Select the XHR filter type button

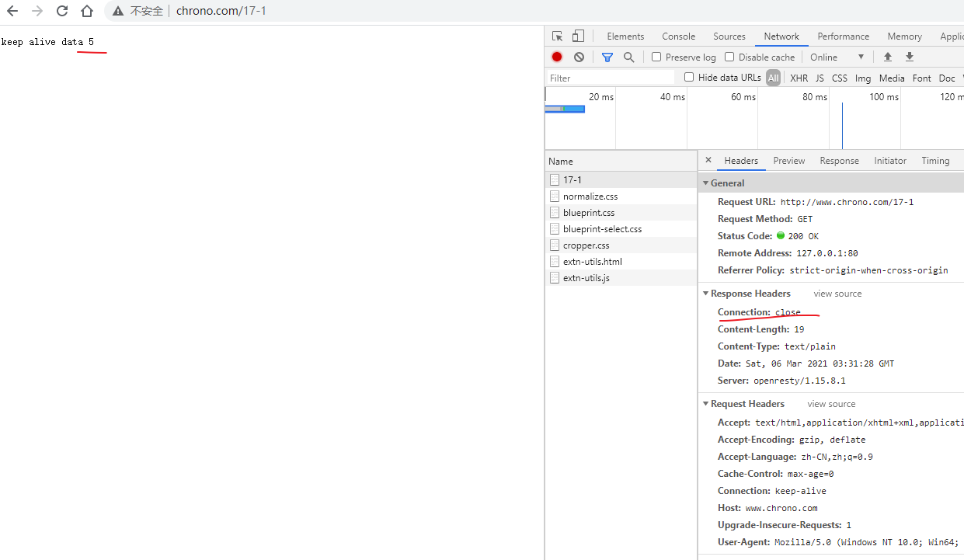pyautogui.click(x=799, y=78)
